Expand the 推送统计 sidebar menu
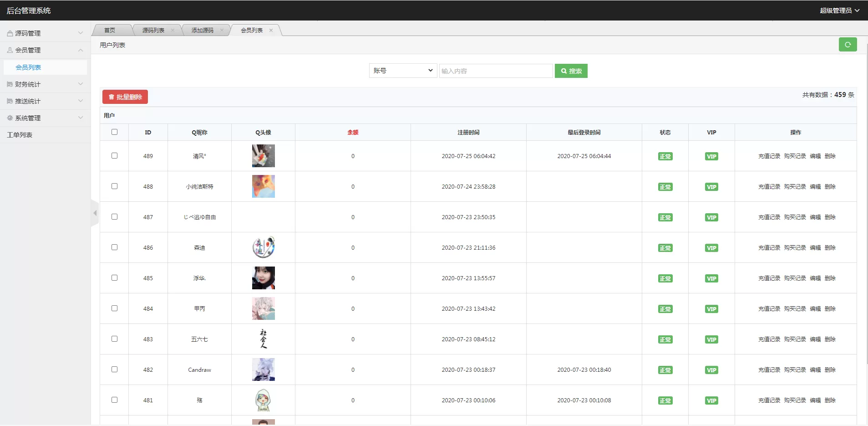This screenshot has height=426, width=868. click(45, 101)
